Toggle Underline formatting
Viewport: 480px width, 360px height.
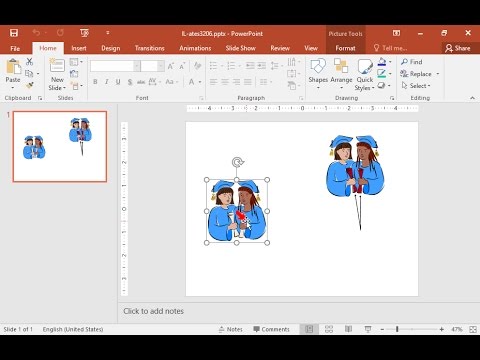[x=118, y=82]
